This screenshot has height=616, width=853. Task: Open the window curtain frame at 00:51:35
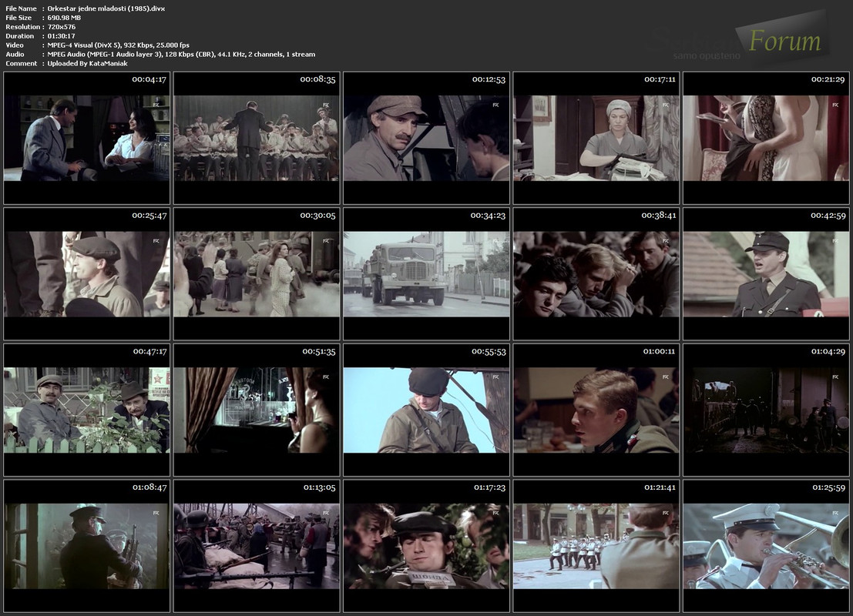[x=257, y=410]
